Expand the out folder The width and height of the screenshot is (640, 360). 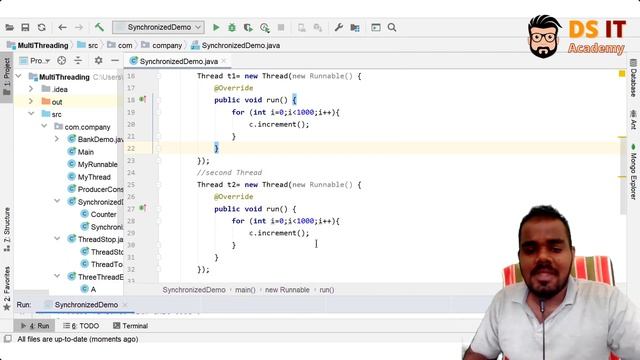(31, 101)
